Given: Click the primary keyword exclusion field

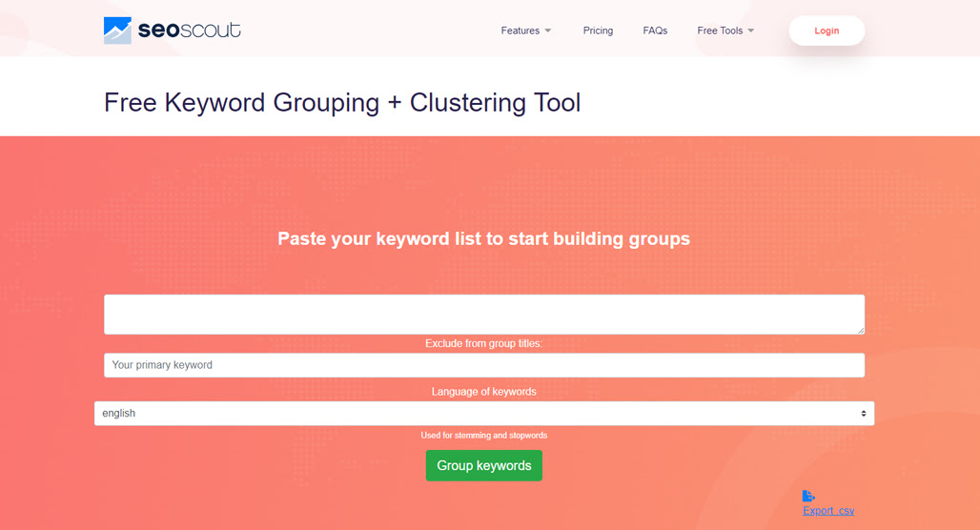Looking at the screenshot, I should click(x=483, y=365).
